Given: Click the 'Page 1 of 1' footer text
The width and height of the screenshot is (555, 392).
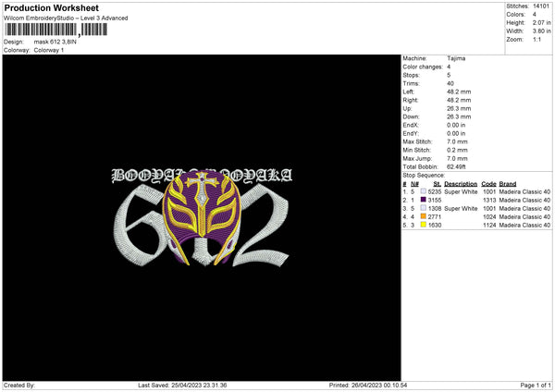Looking at the screenshot, I should coord(536,386).
